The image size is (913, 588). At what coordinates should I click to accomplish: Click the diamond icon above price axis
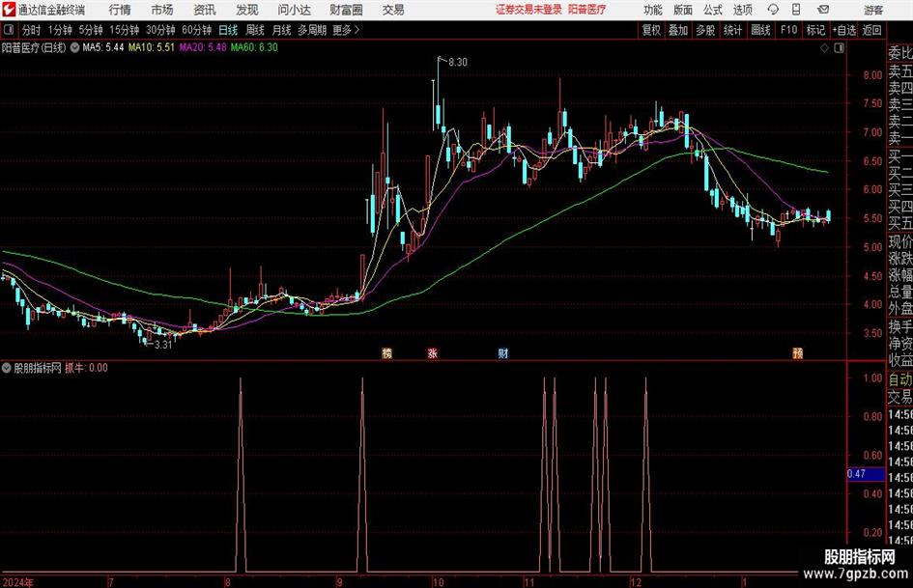click(824, 48)
